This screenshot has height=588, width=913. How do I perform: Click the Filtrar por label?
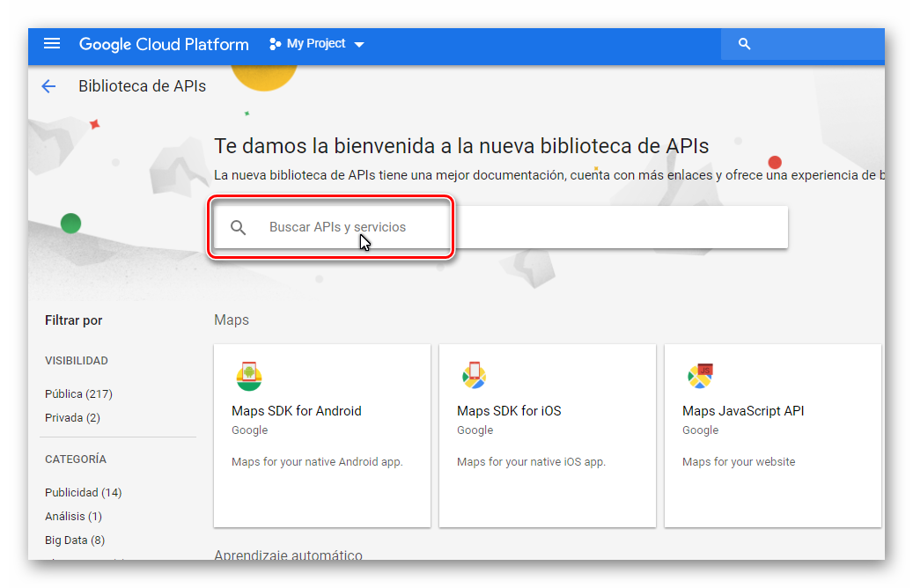(x=73, y=320)
